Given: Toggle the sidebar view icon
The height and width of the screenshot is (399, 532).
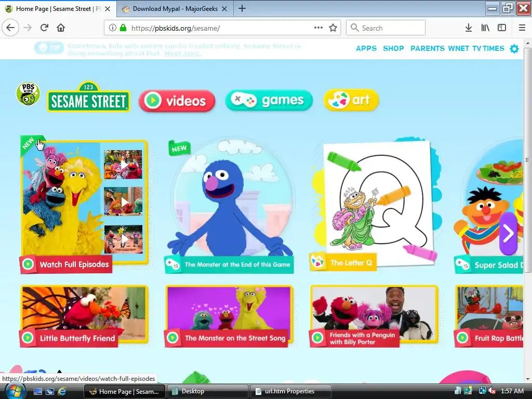Looking at the screenshot, I should pos(502,28).
